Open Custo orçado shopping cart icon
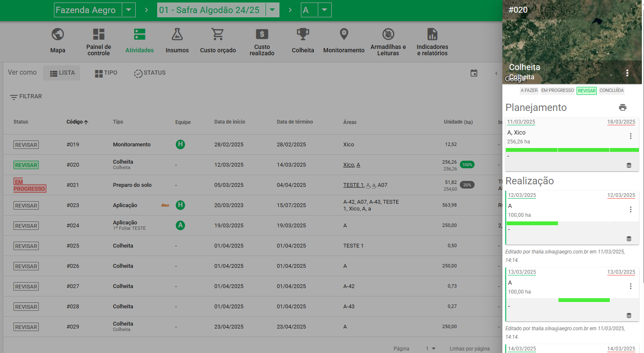 (x=218, y=34)
